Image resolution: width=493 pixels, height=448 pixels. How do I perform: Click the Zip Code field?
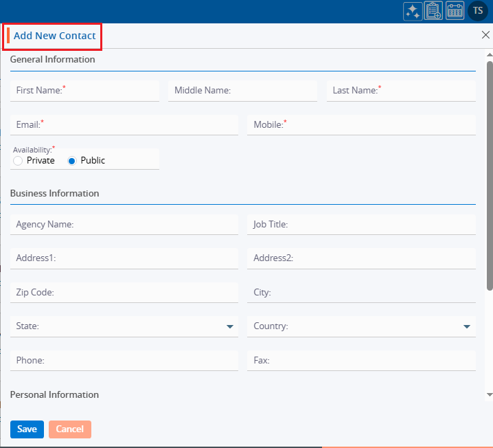click(x=124, y=293)
